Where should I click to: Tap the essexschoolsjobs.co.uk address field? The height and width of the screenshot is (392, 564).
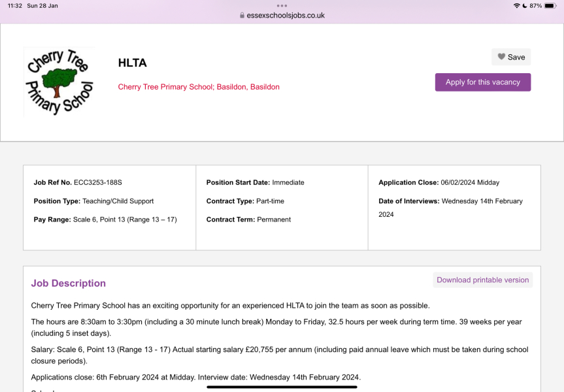[x=286, y=14]
